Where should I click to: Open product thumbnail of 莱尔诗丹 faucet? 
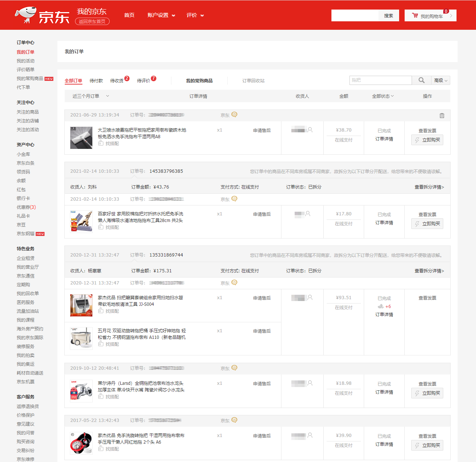point(81,391)
